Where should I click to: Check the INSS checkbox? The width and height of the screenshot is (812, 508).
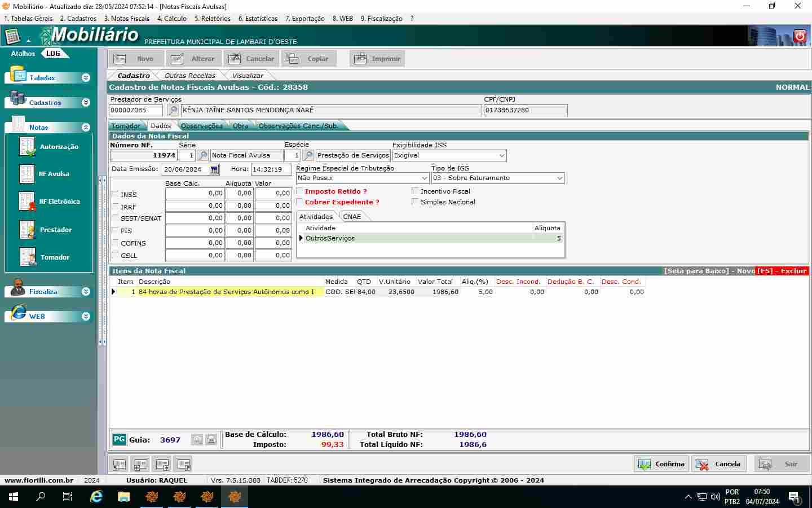[116, 195]
